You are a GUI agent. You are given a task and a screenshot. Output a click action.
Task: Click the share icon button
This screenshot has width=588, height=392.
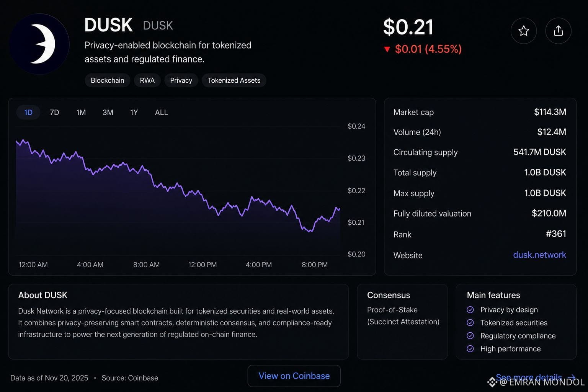[x=558, y=31]
